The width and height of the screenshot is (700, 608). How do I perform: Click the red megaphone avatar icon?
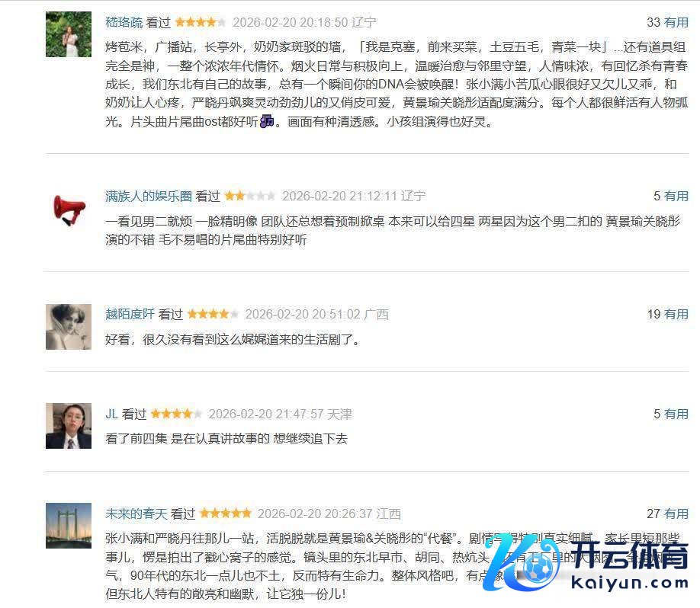[69, 209]
